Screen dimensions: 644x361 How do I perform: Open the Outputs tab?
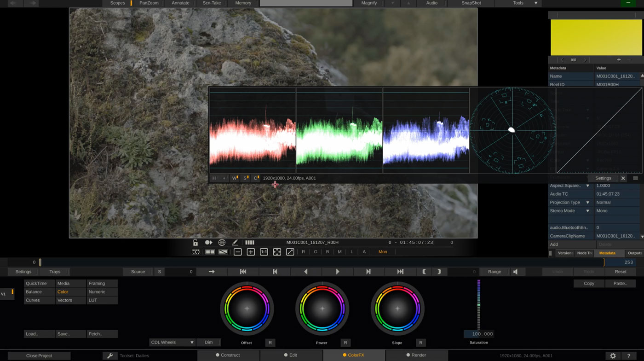[635, 253]
